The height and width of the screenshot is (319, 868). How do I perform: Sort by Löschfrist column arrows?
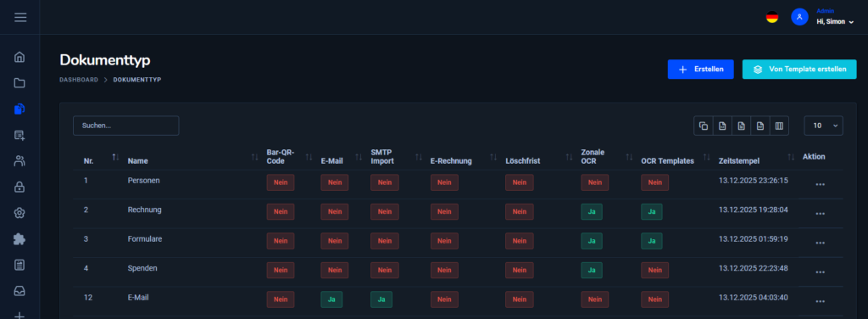click(x=569, y=157)
